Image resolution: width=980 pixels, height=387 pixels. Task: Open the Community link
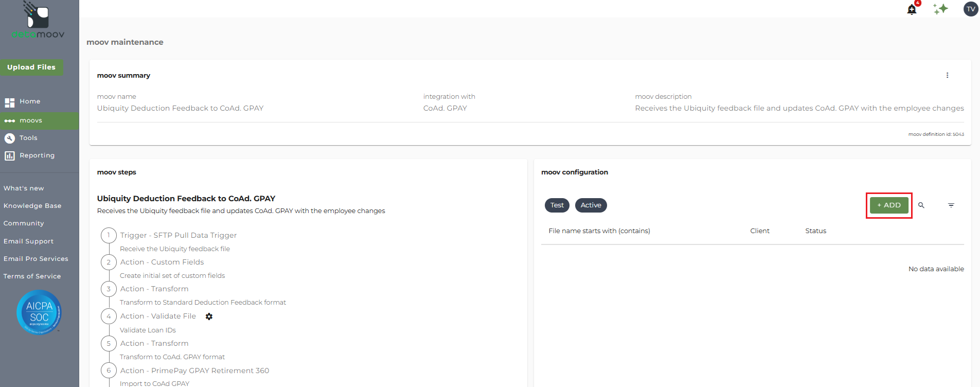point(24,223)
